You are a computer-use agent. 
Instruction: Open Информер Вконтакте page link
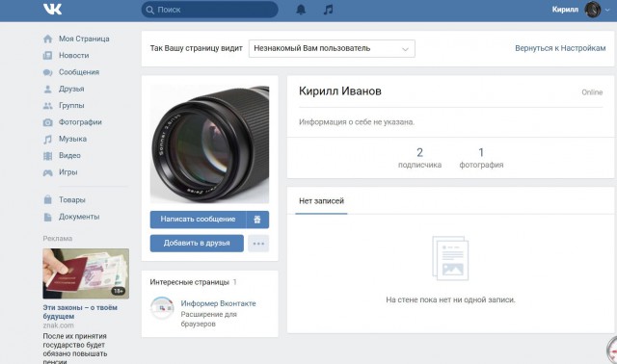point(219,303)
